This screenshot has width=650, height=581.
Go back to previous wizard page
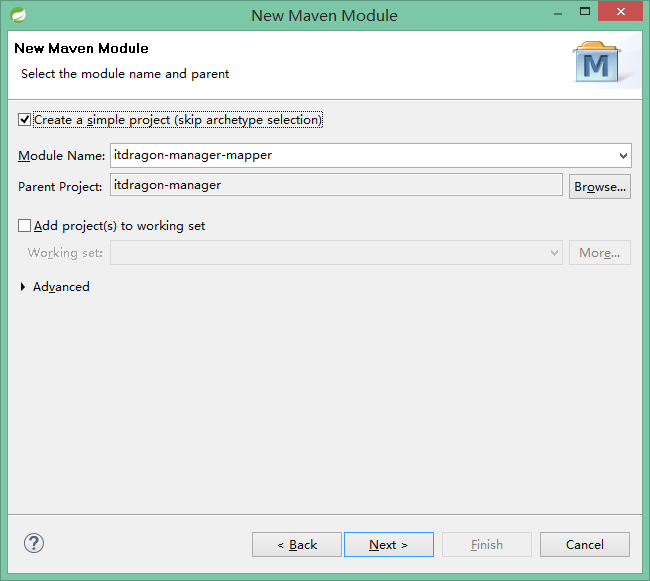297,545
